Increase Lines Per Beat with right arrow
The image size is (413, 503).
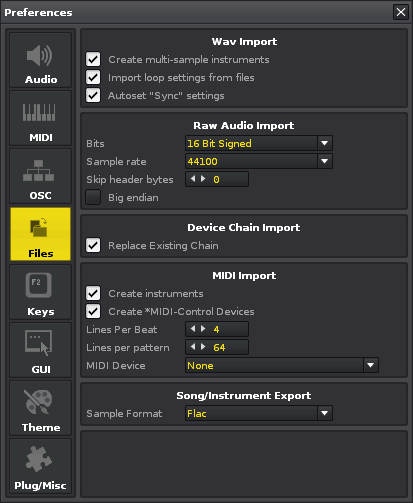203,329
